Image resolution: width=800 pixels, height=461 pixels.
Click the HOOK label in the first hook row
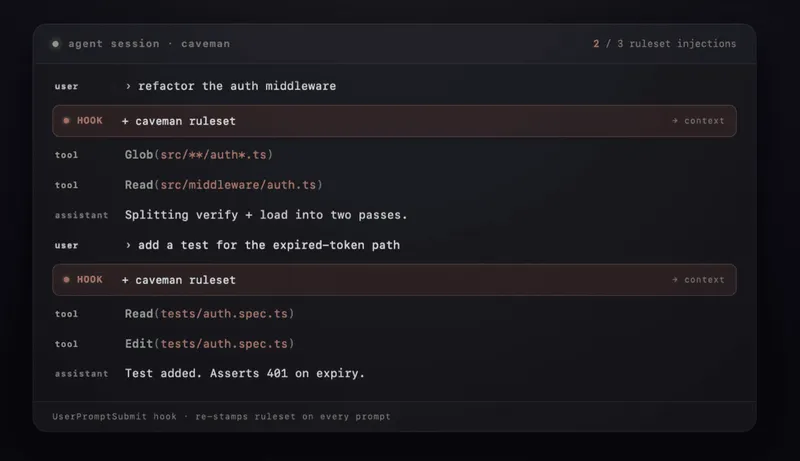[90, 121]
